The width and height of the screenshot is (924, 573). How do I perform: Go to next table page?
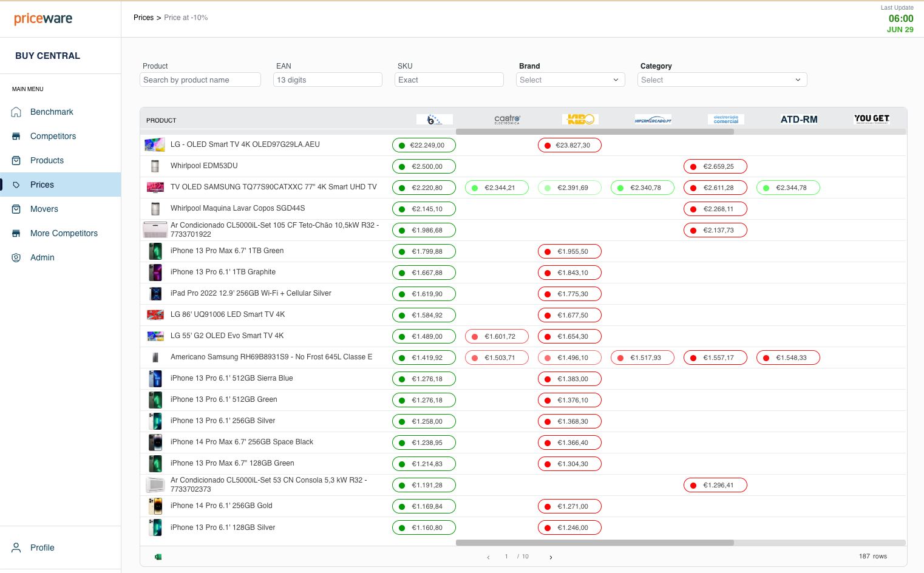coord(551,557)
